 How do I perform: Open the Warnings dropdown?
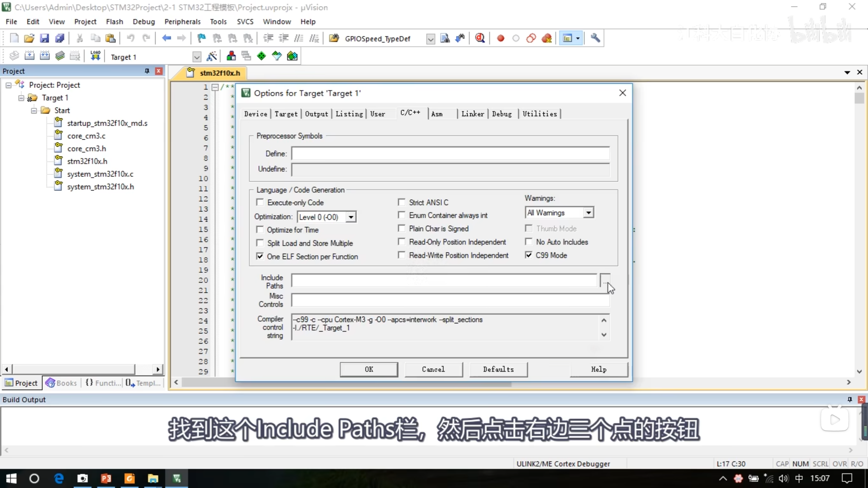click(589, 213)
